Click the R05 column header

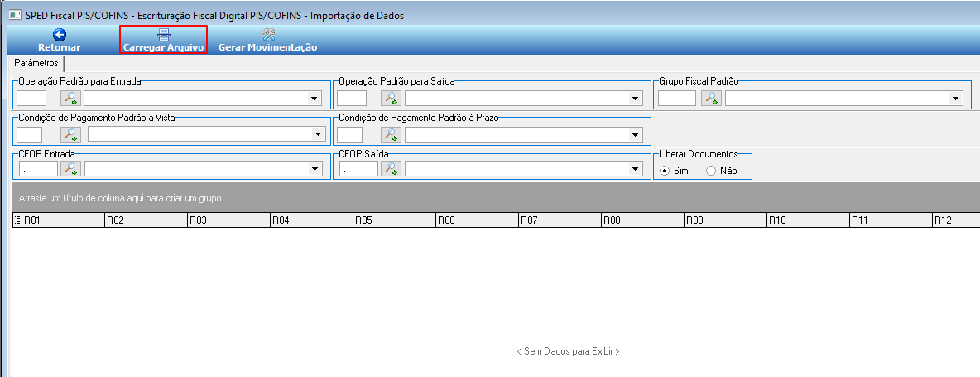[x=394, y=220]
